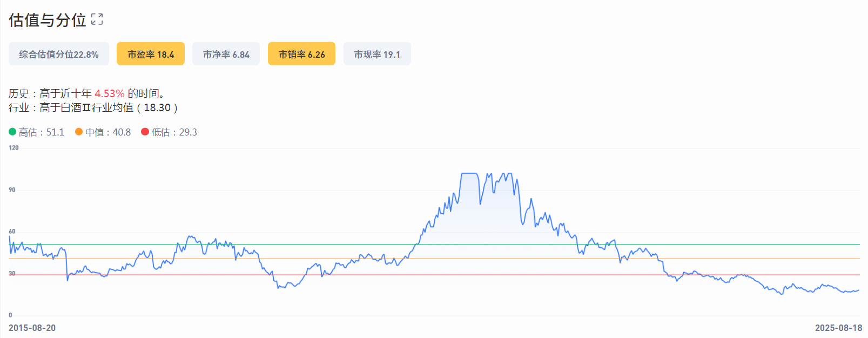Toggle the 中值：40.8 legend label
Image resolution: width=868 pixels, height=338 pixels.
click(x=108, y=132)
